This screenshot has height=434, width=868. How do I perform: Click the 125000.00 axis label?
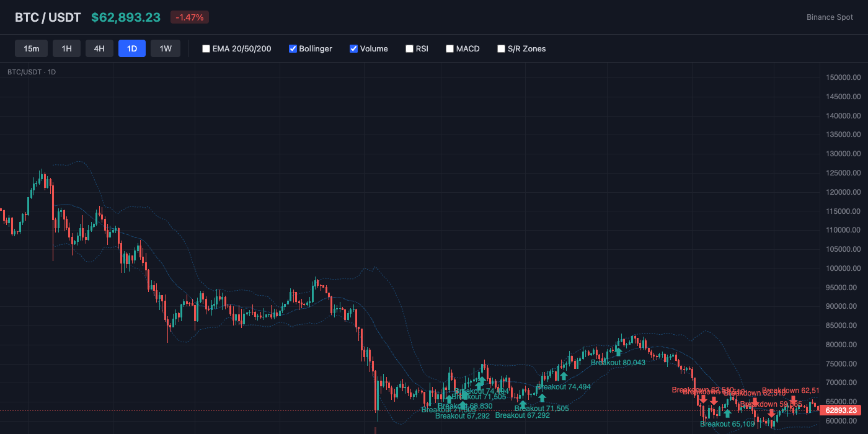(844, 173)
